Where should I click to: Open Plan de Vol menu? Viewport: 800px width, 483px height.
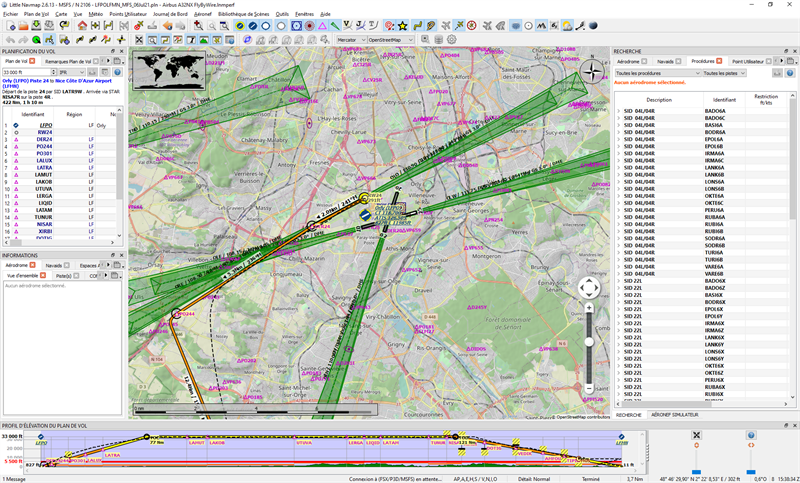pyautogui.click(x=37, y=14)
